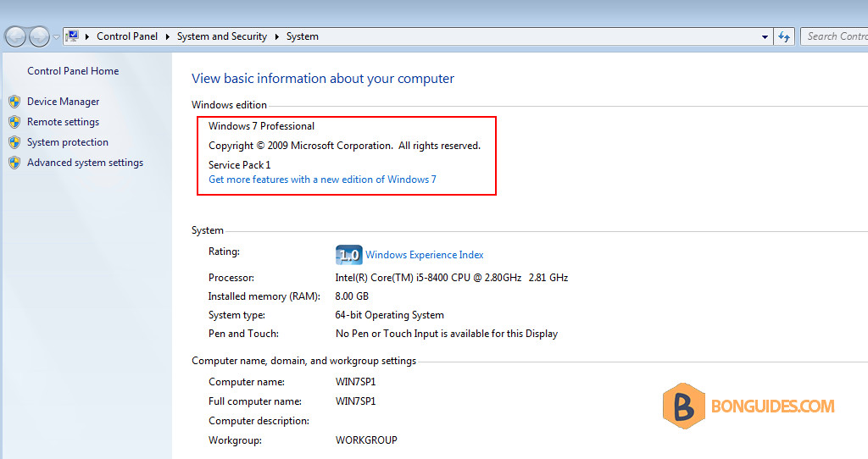Open the recent pages dropdown arrow

pos(56,37)
